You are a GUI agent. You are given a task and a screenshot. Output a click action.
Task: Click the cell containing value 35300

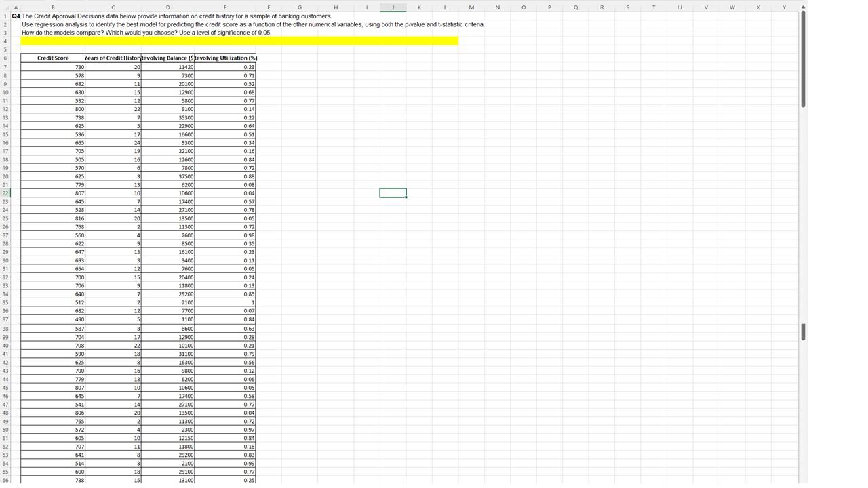click(167, 117)
